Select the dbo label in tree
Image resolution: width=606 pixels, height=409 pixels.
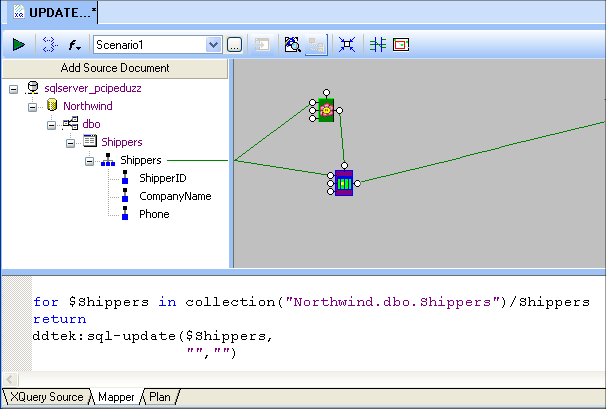click(91, 124)
